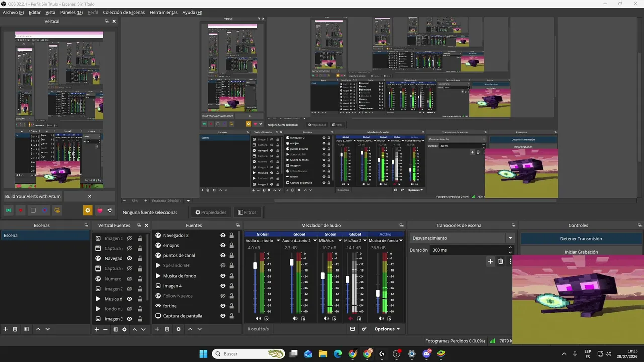
Task: Hide Captura de pantalla source in Fuentes
Action: pyautogui.click(x=223, y=316)
